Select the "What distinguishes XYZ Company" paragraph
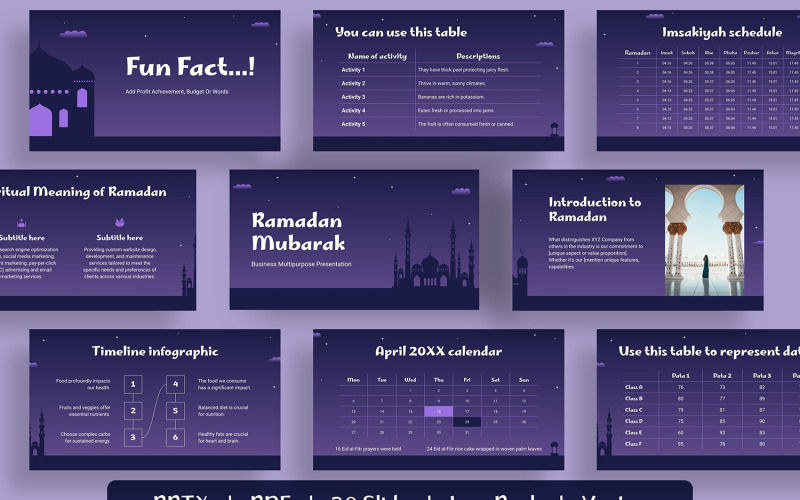This screenshot has height=500, width=800. [595, 253]
